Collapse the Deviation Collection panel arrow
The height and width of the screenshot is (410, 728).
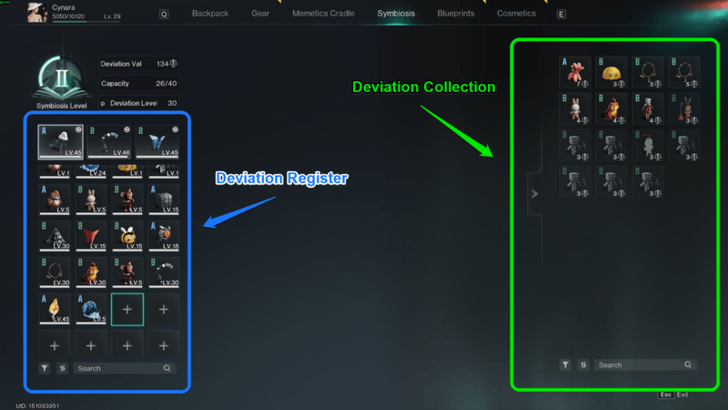coord(534,194)
